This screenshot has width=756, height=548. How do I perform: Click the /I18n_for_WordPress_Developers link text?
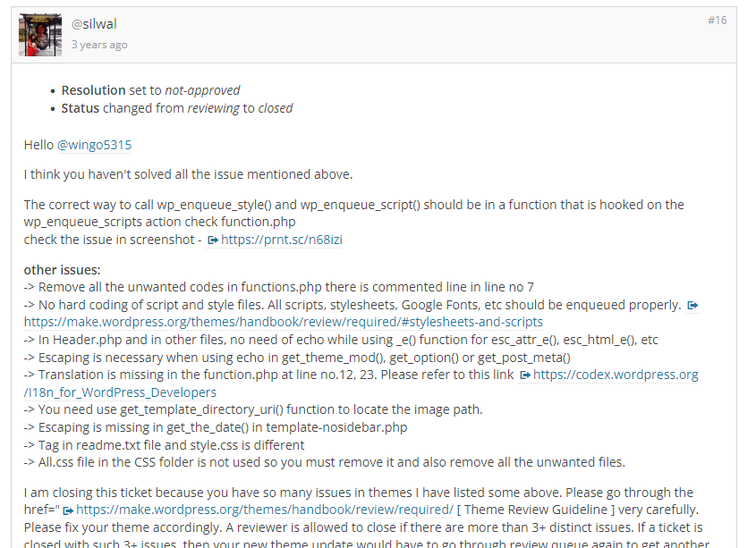[x=120, y=392]
